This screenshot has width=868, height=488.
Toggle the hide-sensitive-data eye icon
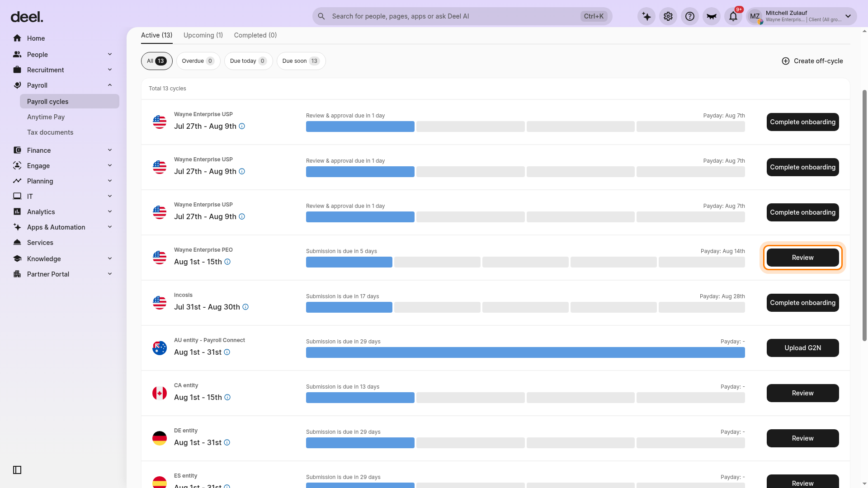coord(712,17)
